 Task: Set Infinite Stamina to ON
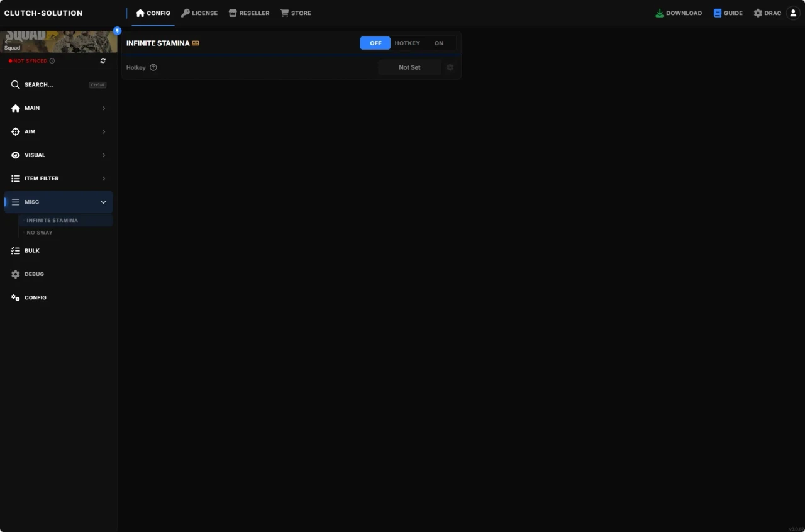pyautogui.click(x=439, y=43)
